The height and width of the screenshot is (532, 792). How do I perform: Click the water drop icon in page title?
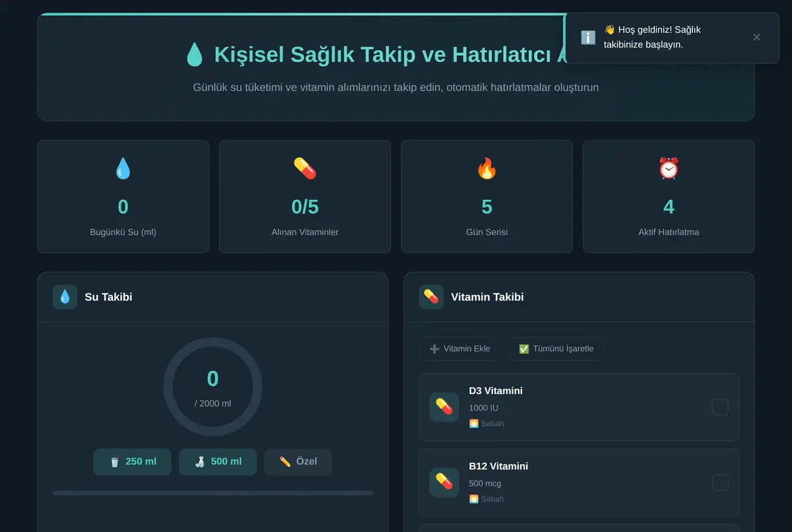point(194,55)
